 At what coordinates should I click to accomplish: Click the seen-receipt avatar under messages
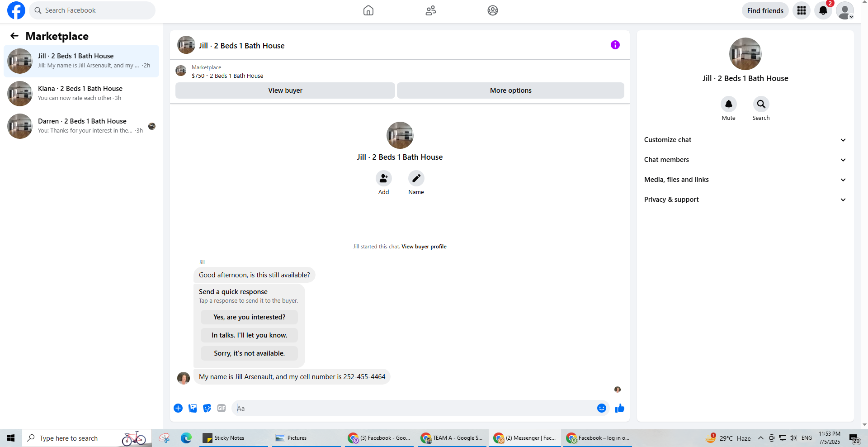point(618,390)
